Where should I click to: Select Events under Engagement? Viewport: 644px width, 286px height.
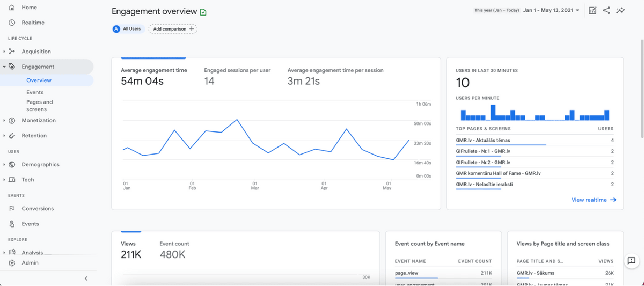pyautogui.click(x=35, y=92)
